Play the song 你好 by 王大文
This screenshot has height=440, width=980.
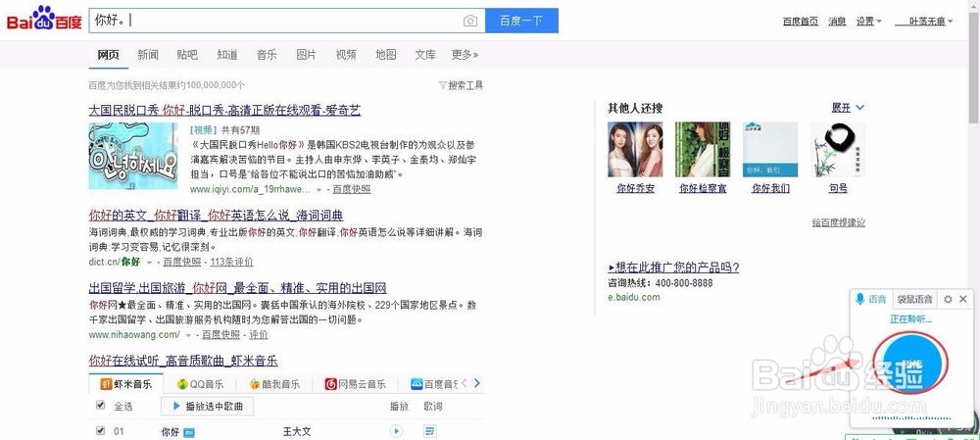point(396,430)
